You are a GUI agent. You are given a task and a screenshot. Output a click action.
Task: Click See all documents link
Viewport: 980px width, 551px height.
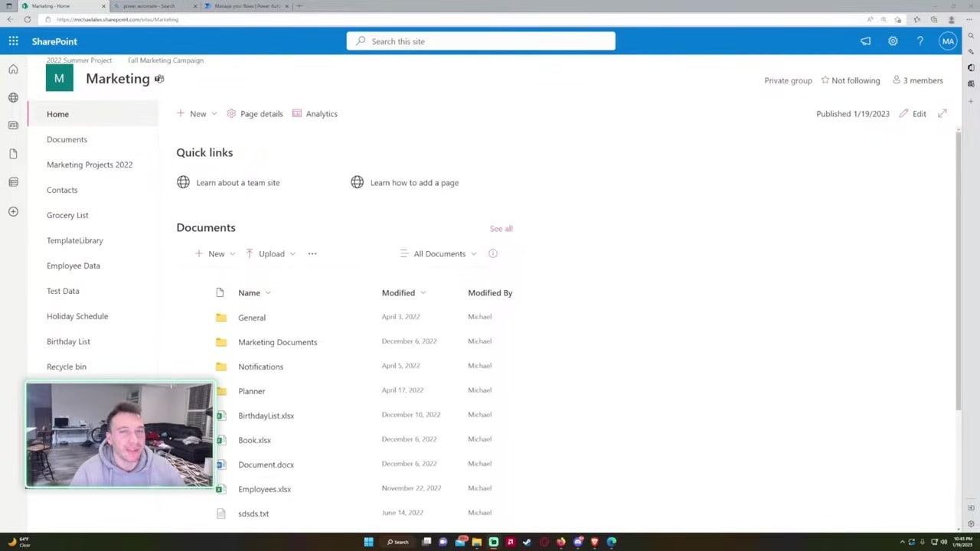tap(501, 229)
